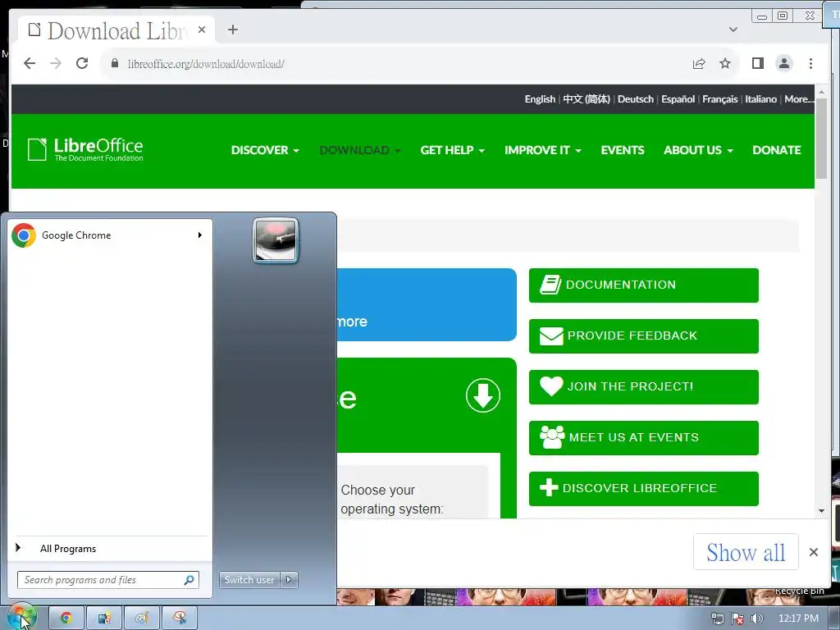This screenshot has height=630, width=840.
Task: Click DISCOVER LIBREOFFICE button
Action: [x=643, y=489]
